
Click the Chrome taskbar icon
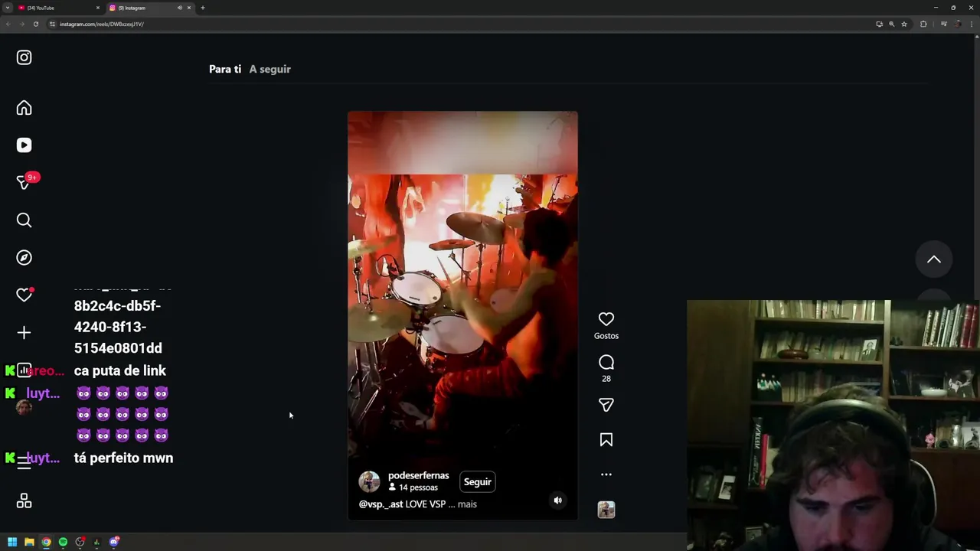click(46, 542)
